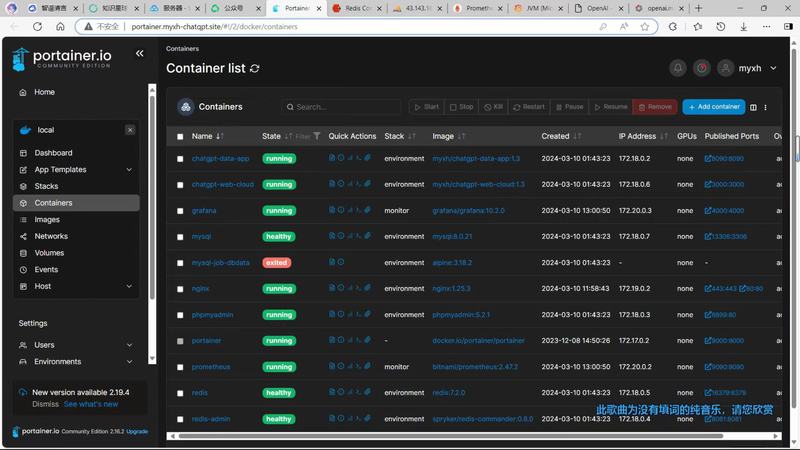Open logs quick action for nginx container
Viewport: 800px width, 450px height.
coord(332,288)
